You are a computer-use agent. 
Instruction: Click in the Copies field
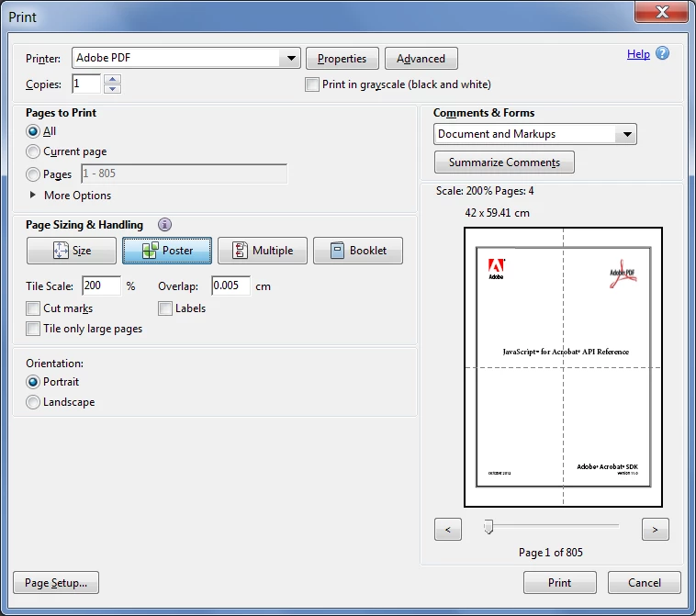pyautogui.click(x=87, y=84)
